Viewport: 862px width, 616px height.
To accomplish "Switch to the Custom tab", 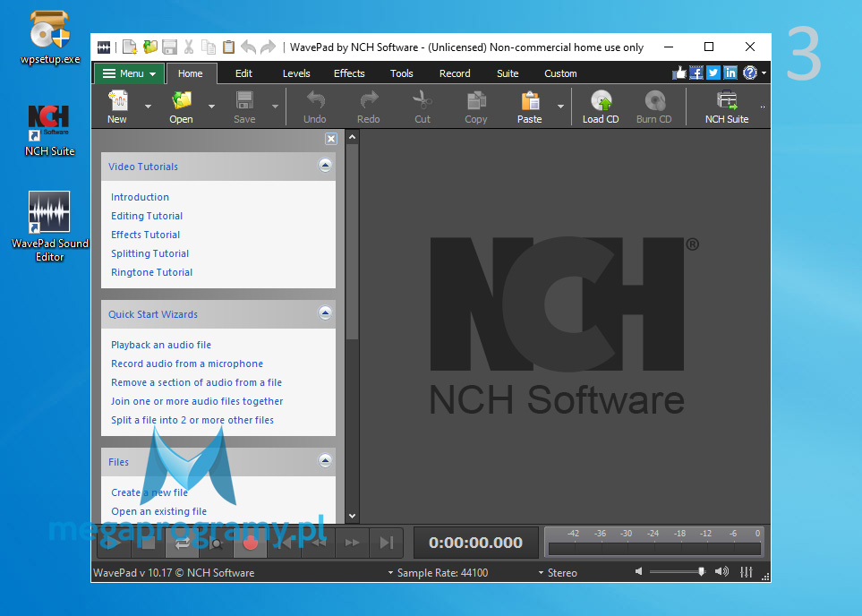I will [x=560, y=73].
